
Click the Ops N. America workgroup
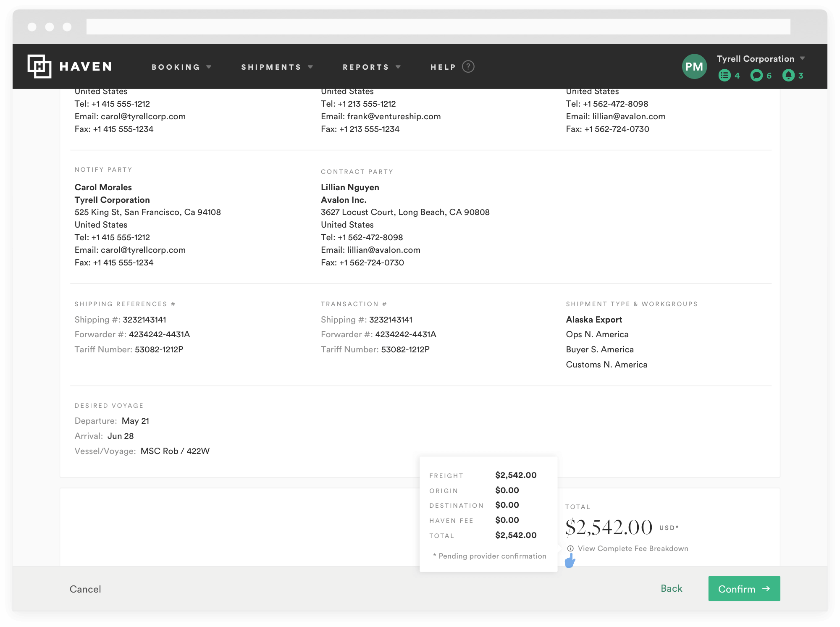pyautogui.click(x=597, y=334)
